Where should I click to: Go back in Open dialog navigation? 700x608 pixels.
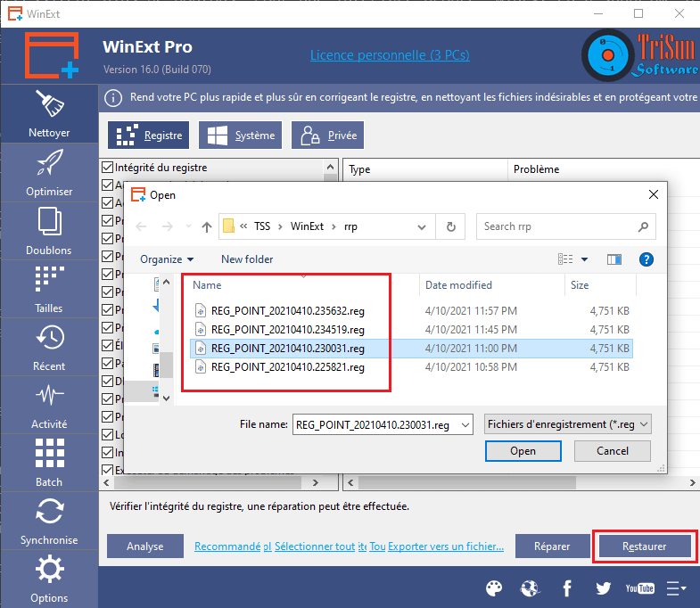pos(141,226)
